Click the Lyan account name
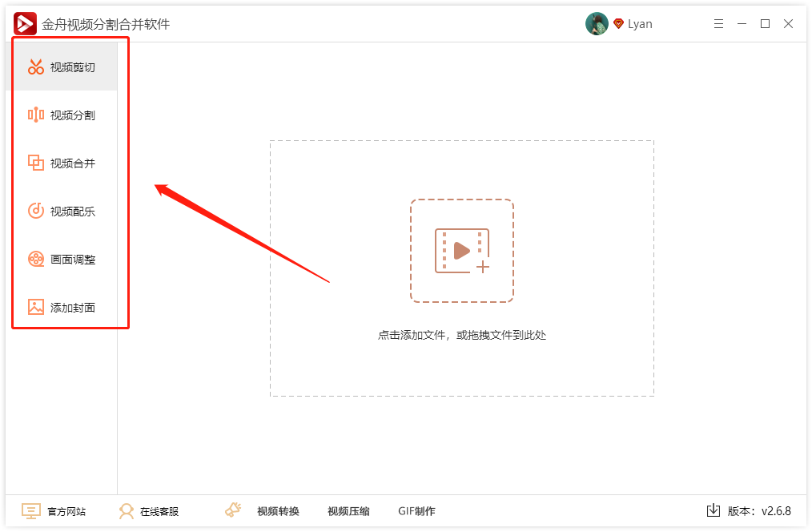 click(x=640, y=24)
